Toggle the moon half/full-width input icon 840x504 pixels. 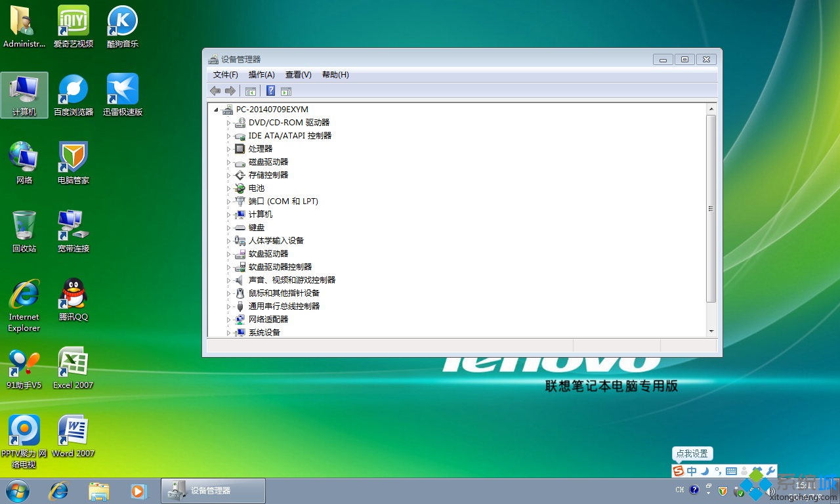click(705, 471)
